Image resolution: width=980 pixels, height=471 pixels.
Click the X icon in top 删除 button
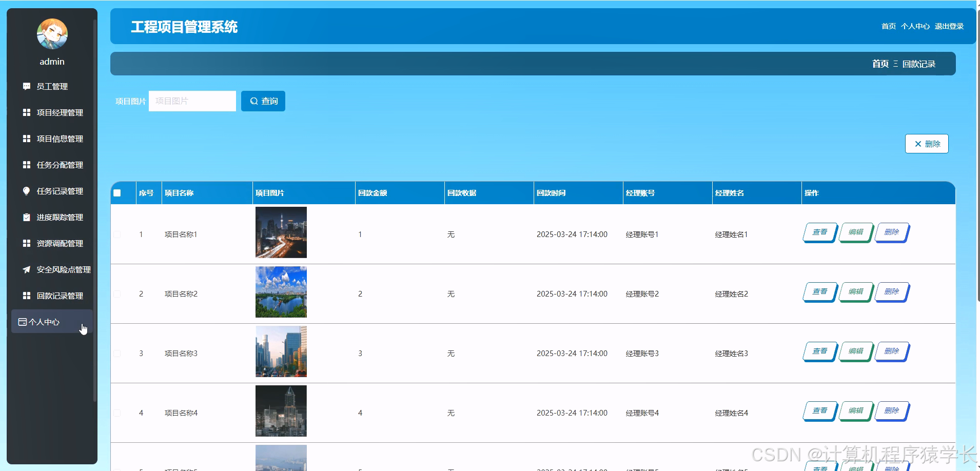[918, 144]
